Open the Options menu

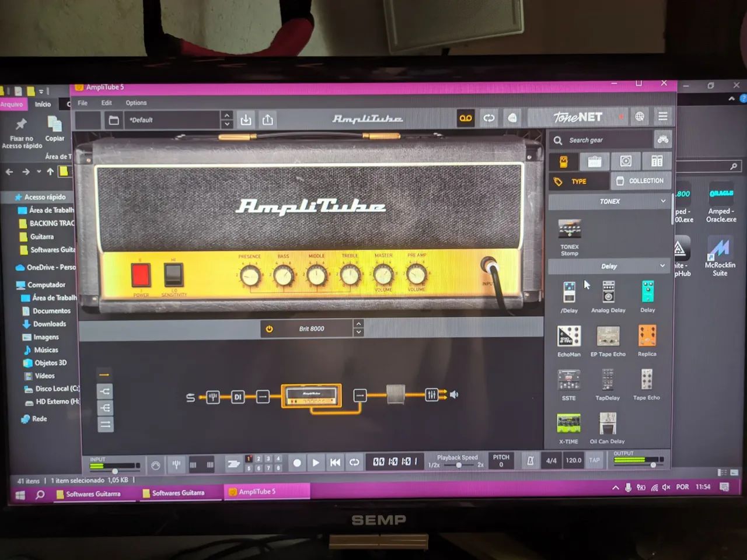pos(137,103)
